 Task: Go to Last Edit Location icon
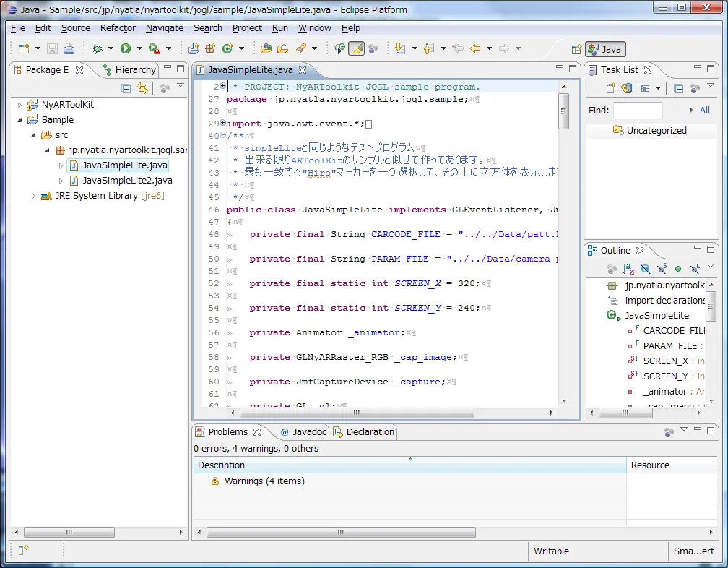coord(458,48)
